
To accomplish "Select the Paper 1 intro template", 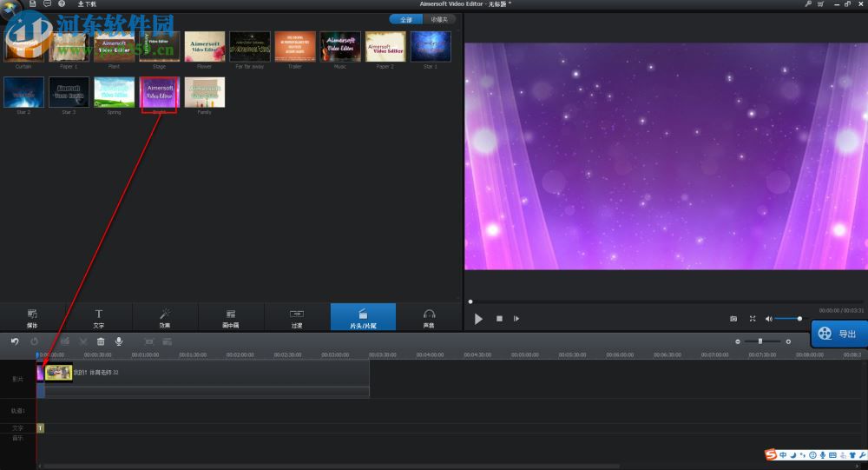I will 69,47.
